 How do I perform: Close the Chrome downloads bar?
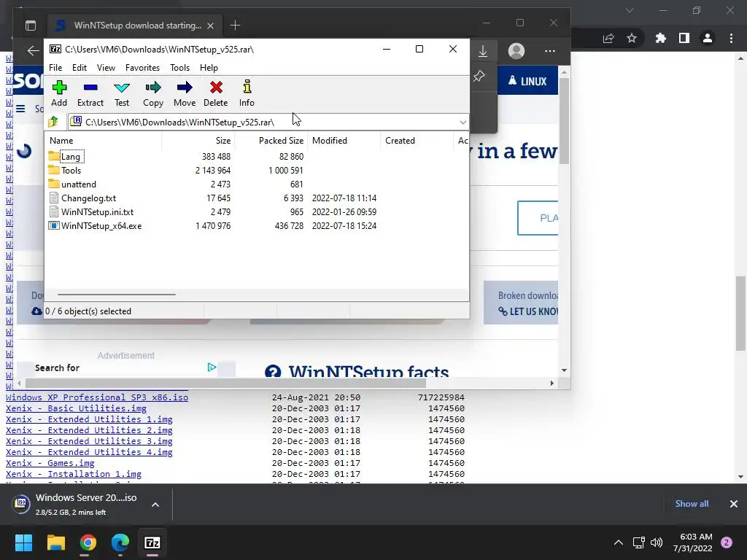pos(734,503)
